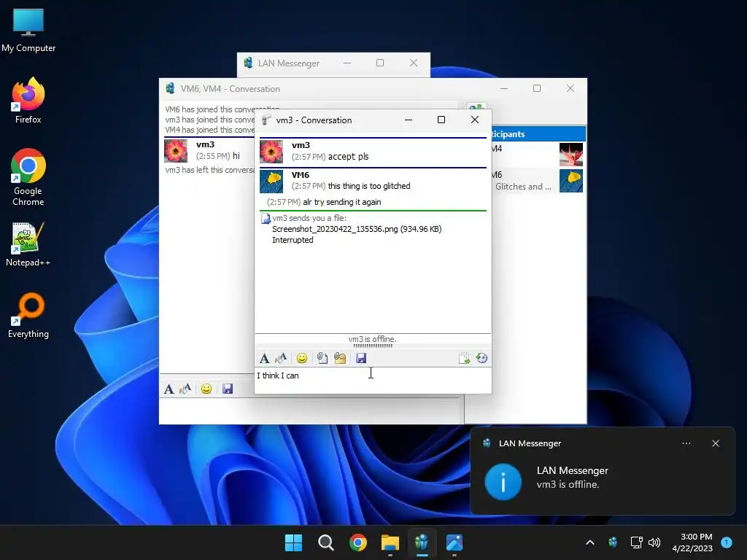This screenshot has width=747, height=560.
Task: Open the Photos app from the taskbar
Action: pos(454,542)
